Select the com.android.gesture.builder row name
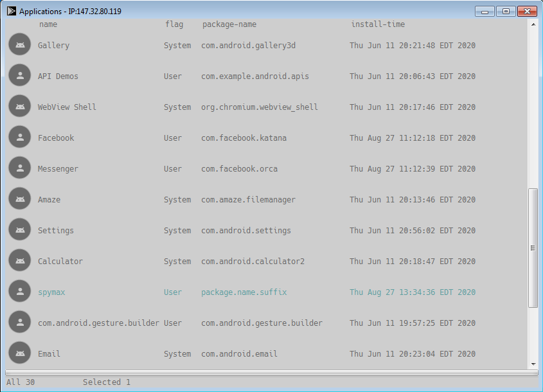This screenshot has height=392, width=543. [x=98, y=323]
